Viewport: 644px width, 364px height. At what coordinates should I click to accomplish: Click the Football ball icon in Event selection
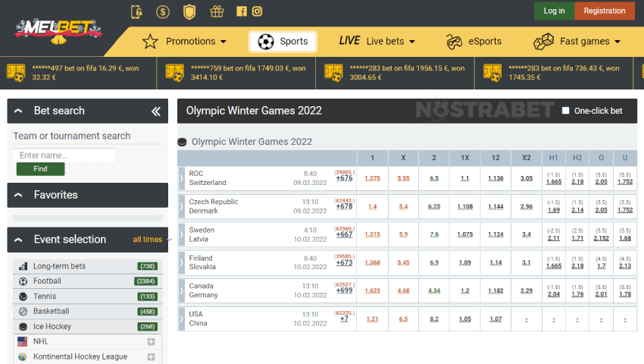[23, 281]
